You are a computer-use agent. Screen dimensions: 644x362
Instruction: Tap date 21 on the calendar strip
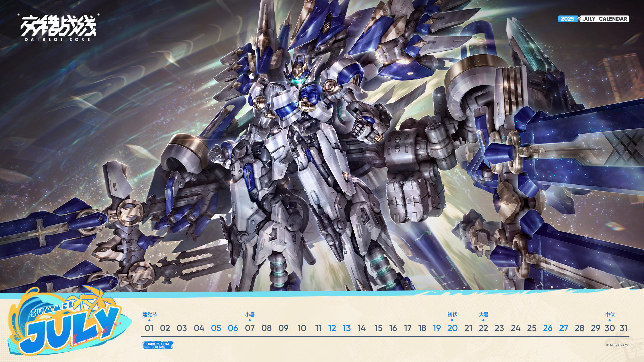pos(468,328)
